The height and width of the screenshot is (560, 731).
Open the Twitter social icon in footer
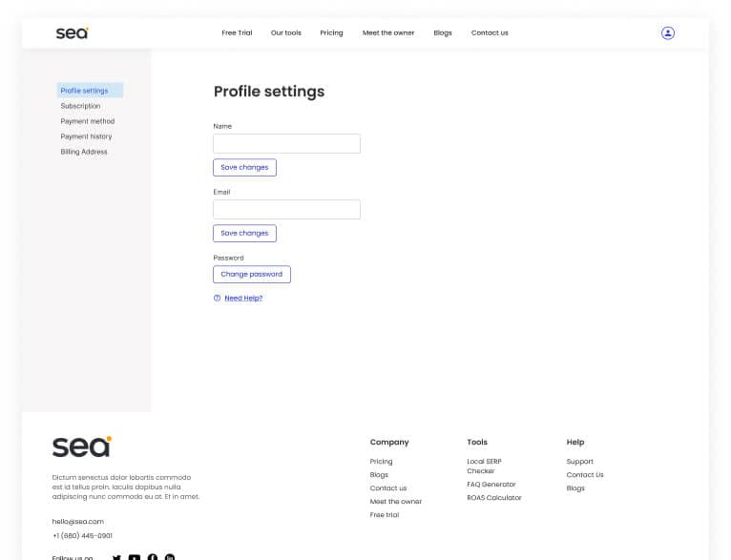116,557
